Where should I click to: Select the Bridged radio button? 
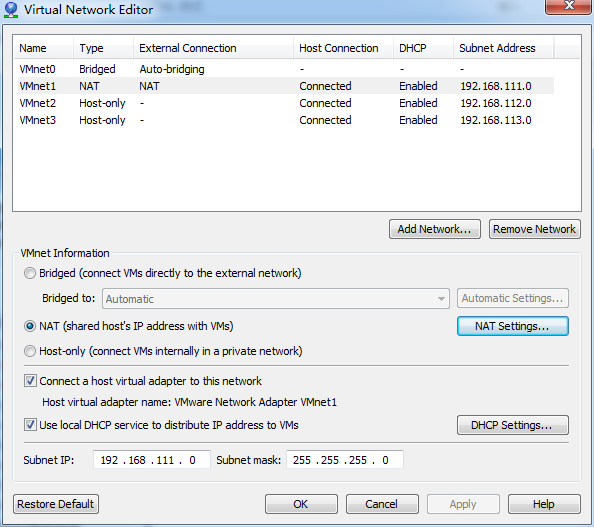click(x=30, y=273)
